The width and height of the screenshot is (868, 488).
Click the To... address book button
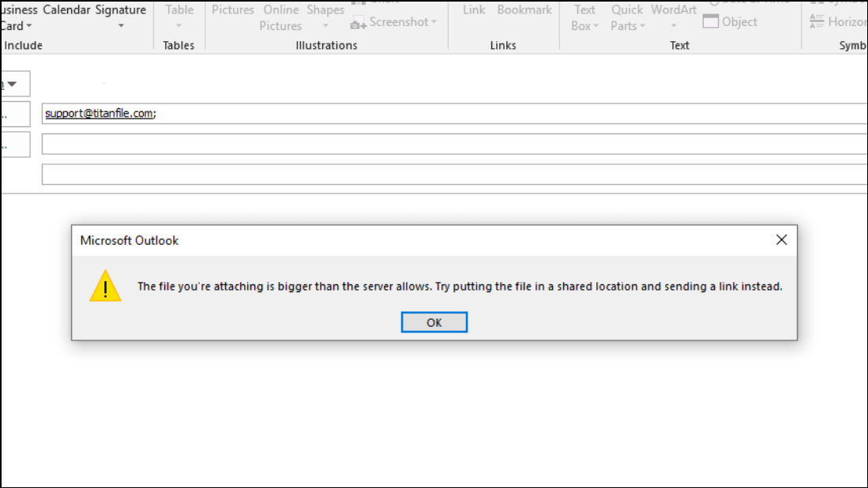[x=15, y=114]
